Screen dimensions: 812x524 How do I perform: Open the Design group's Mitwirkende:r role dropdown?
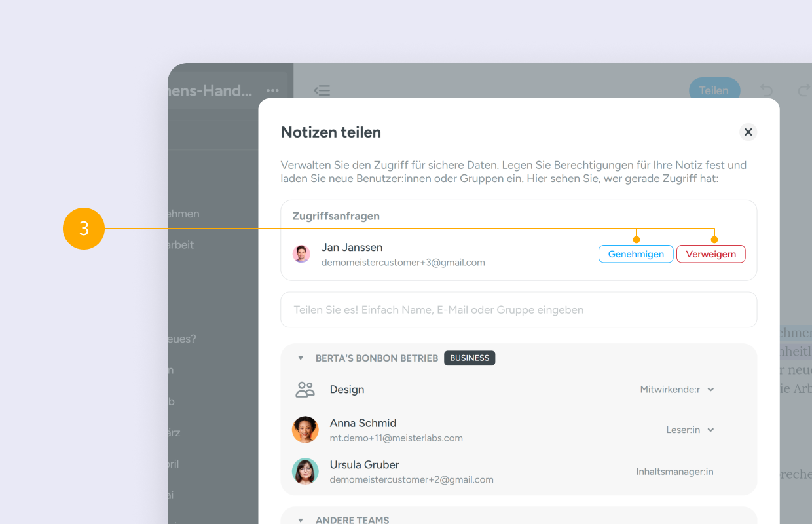(x=677, y=389)
